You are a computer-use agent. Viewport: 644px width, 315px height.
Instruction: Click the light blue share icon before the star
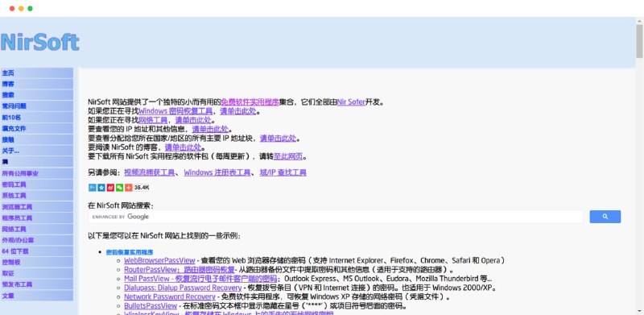[93, 188]
